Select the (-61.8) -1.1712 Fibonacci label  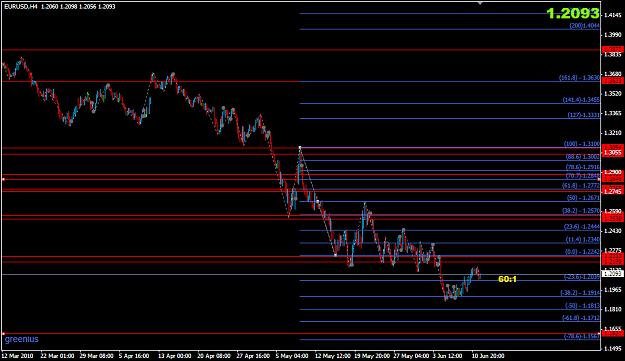coord(581,318)
